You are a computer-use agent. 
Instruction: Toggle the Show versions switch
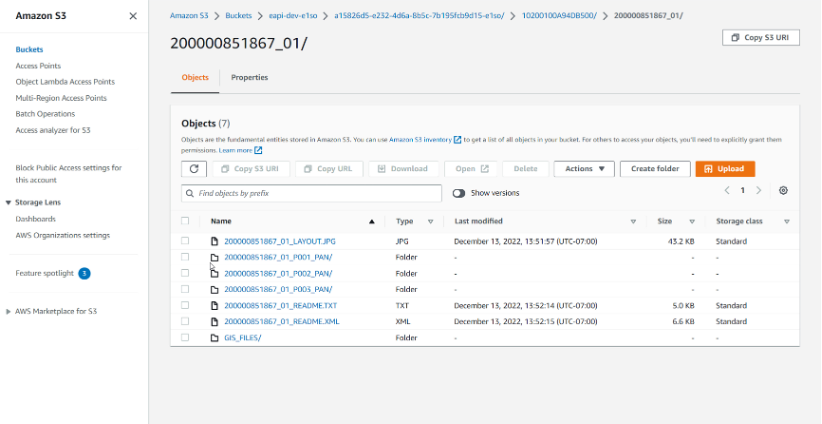tap(459, 193)
